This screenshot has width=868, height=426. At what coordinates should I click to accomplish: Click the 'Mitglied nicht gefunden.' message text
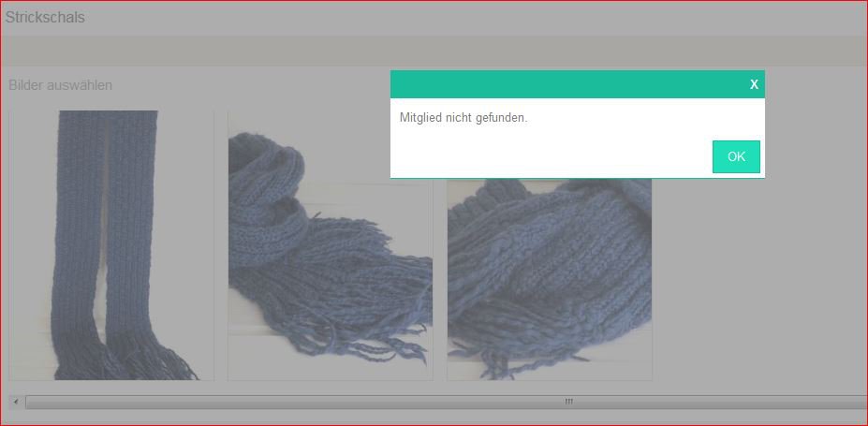pos(463,118)
